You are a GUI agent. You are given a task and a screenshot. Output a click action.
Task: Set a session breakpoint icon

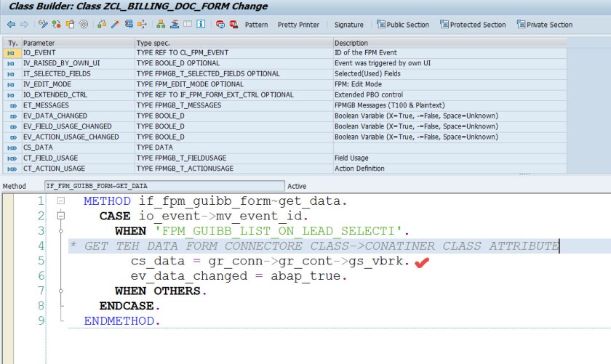point(220,25)
